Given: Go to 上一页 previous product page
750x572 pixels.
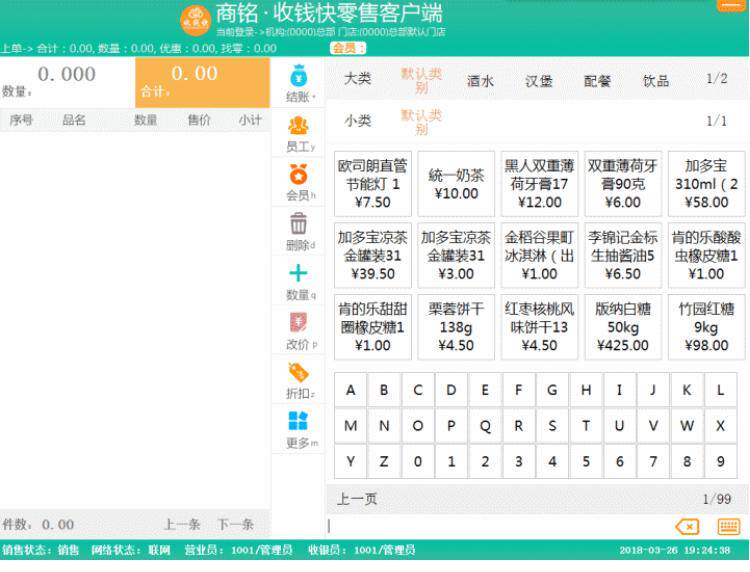Looking at the screenshot, I should click(357, 499).
